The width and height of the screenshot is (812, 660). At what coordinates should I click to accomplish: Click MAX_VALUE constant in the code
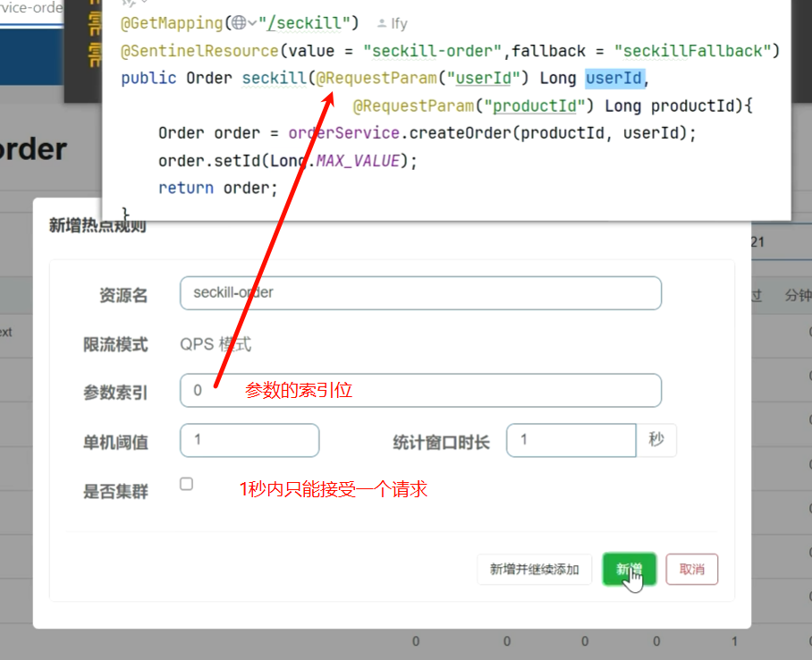pyautogui.click(x=358, y=161)
